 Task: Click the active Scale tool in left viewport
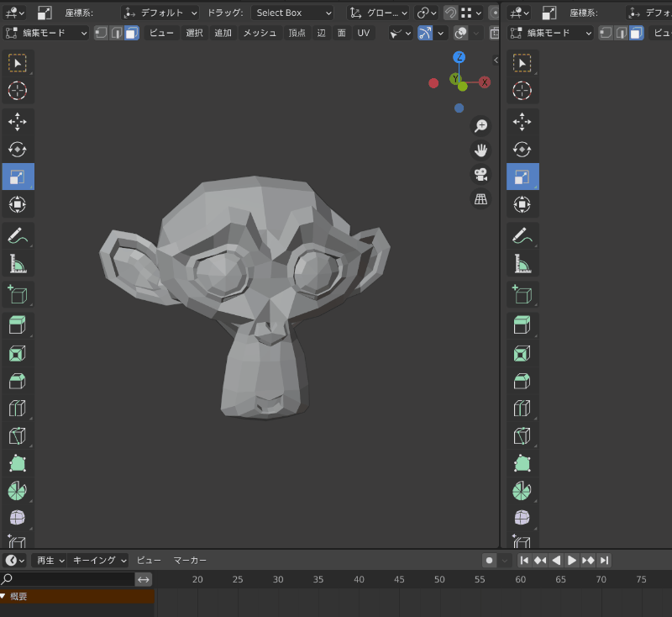[18, 177]
